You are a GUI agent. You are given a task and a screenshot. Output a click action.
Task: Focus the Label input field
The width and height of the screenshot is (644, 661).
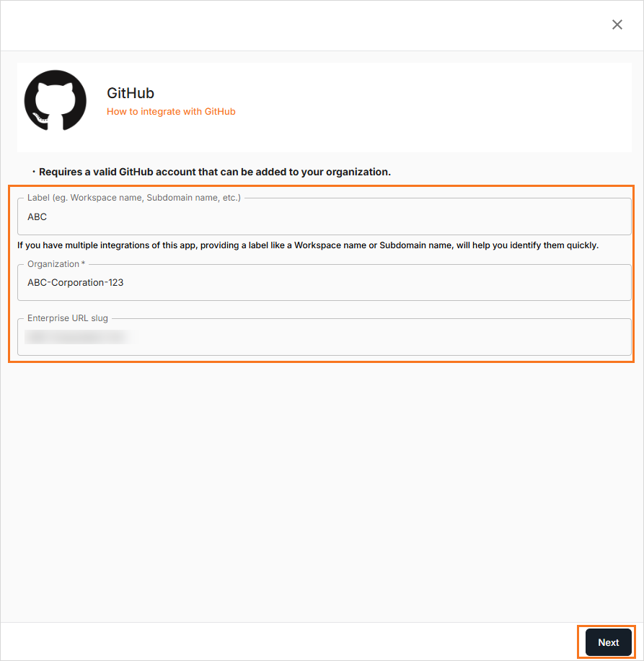(325, 216)
